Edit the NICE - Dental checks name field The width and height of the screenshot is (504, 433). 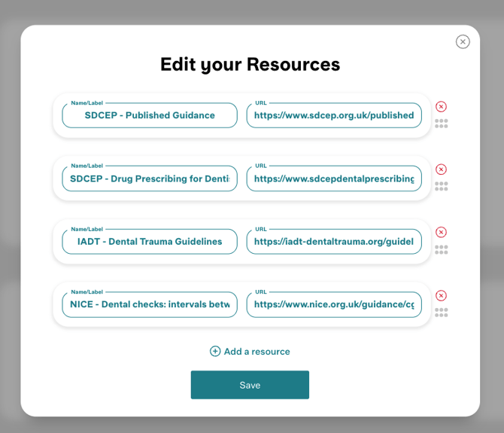tap(150, 304)
